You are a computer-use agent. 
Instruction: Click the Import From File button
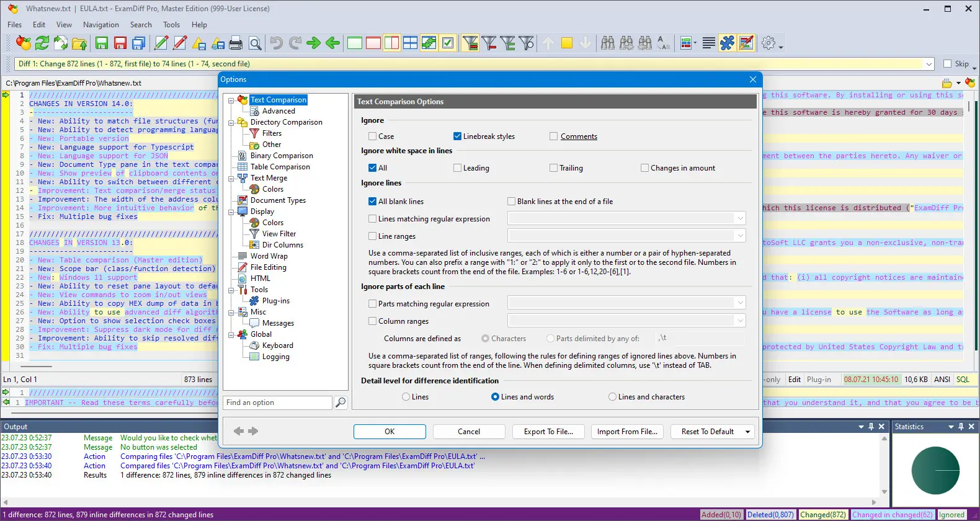coord(627,432)
